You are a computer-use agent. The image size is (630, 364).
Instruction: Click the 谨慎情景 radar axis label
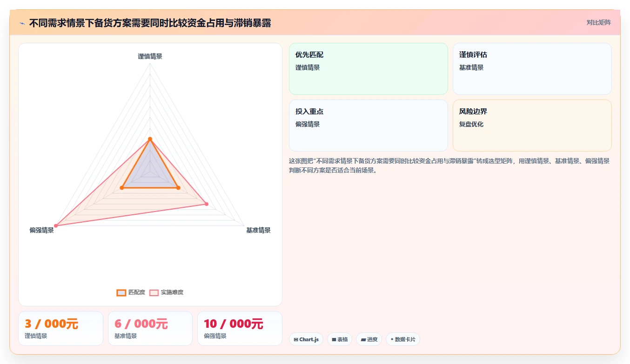(150, 56)
